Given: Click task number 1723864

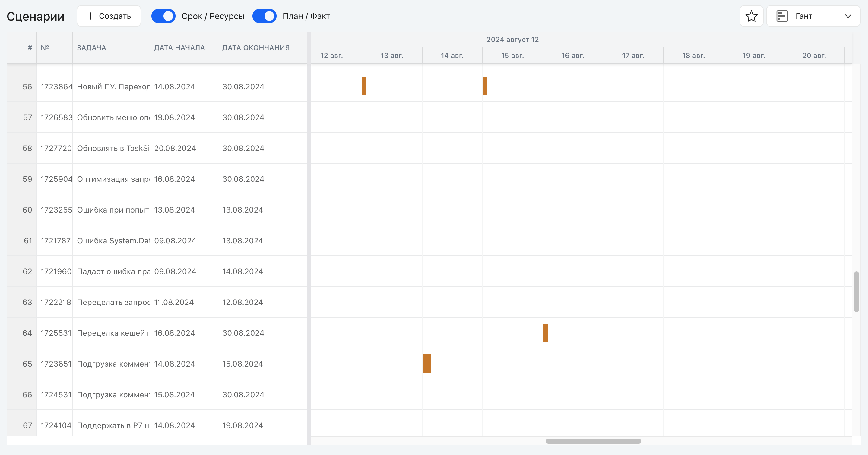Looking at the screenshot, I should 57,87.
